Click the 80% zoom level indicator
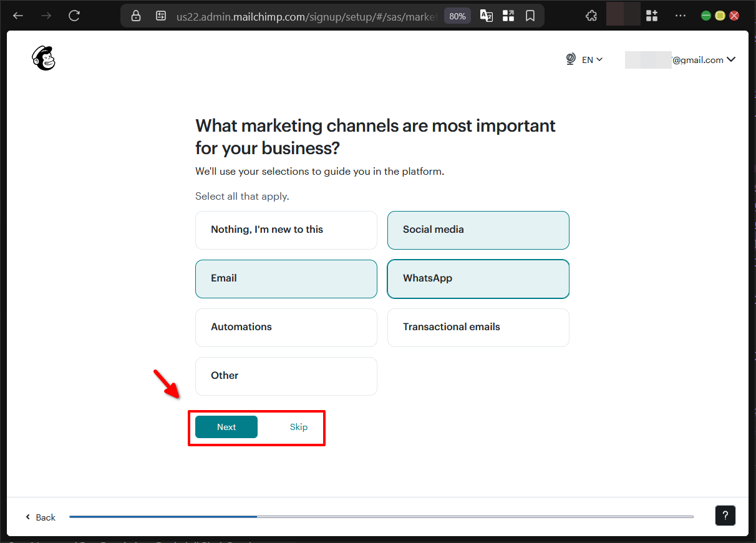Screen dimensions: 756x543 [x=457, y=15]
